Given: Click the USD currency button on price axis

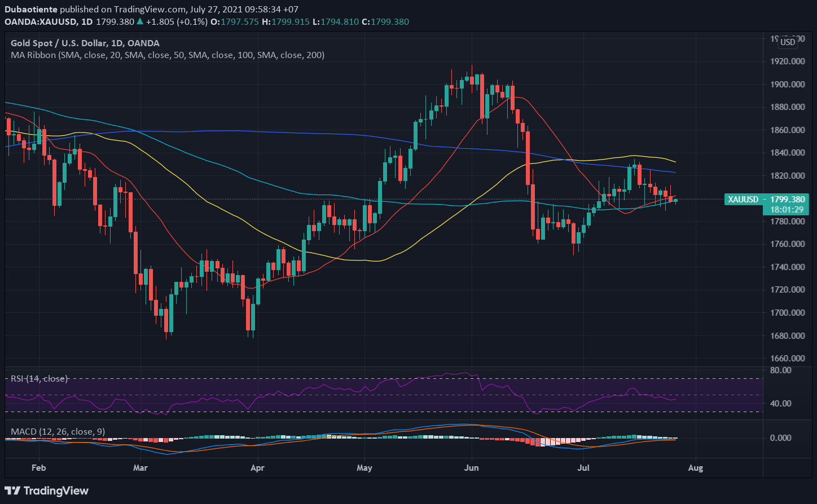Looking at the screenshot, I should (787, 42).
